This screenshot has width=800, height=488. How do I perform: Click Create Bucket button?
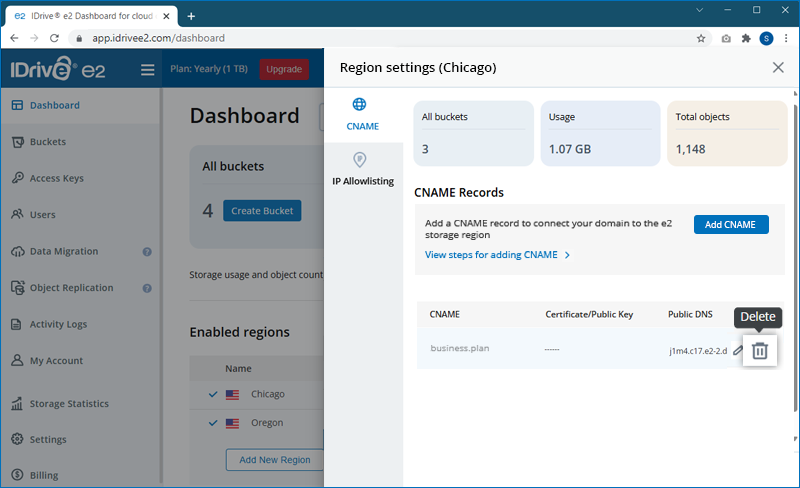click(x=262, y=211)
